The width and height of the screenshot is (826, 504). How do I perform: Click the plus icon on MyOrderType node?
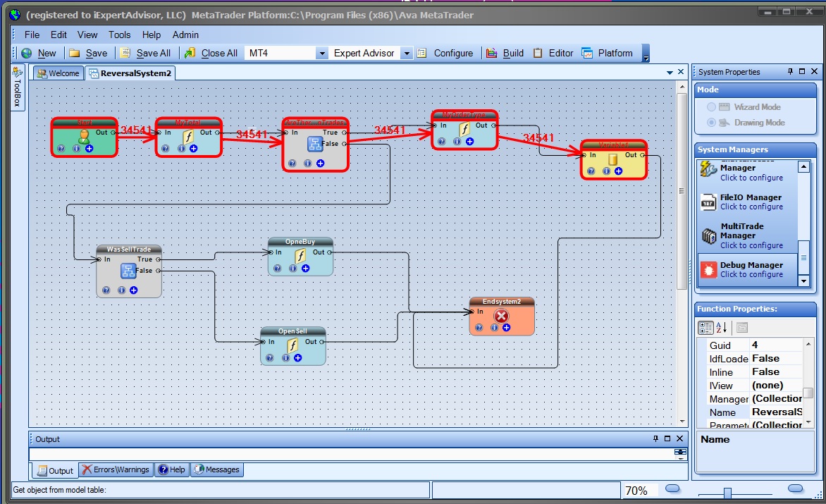point(469,141)
